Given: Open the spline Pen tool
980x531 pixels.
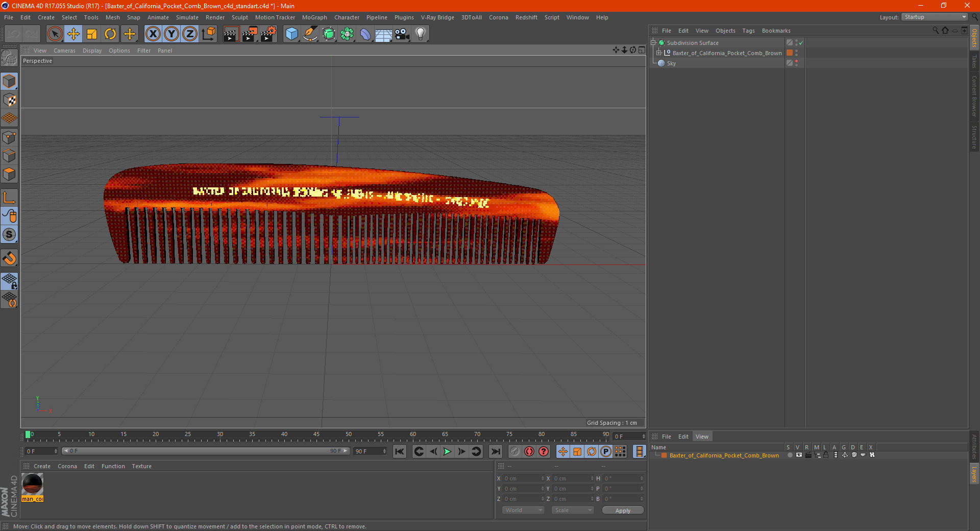Looking at the screenshot, I should pos(310,34).
